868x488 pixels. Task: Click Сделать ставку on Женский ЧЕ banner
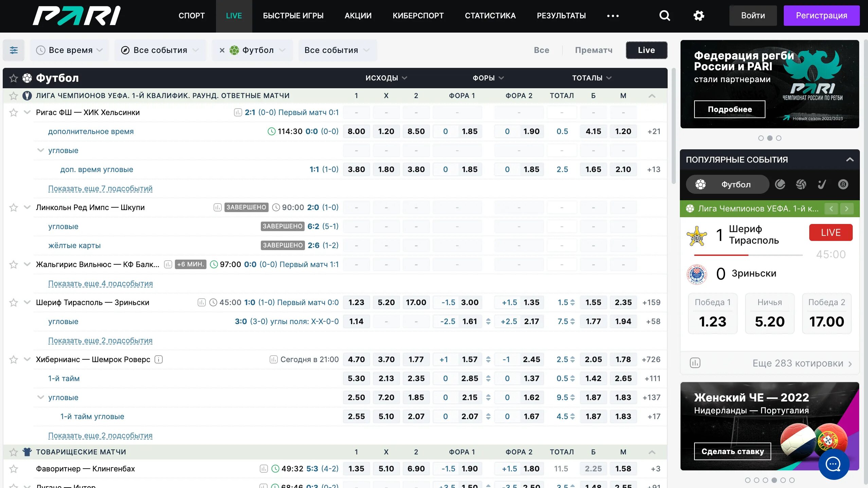[x=733, y=451]
